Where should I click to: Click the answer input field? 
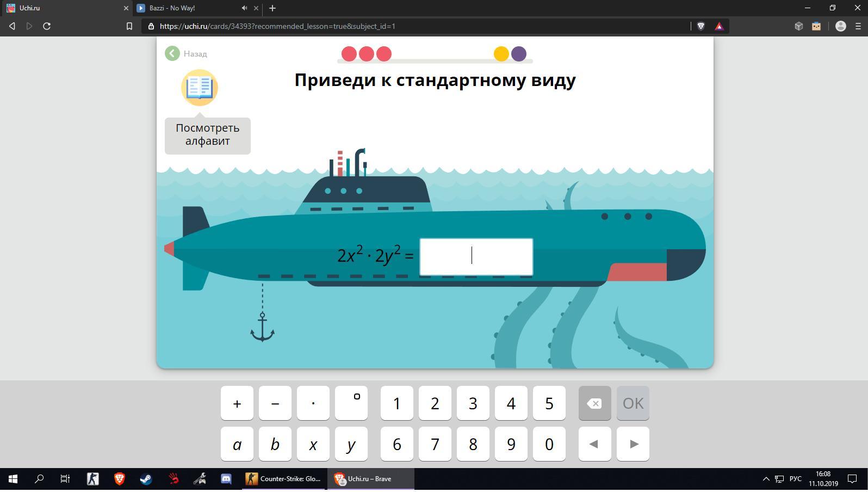(x=476, y=257)
